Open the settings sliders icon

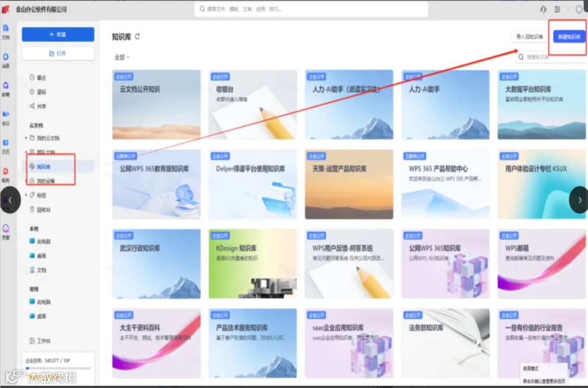(558, 9)
